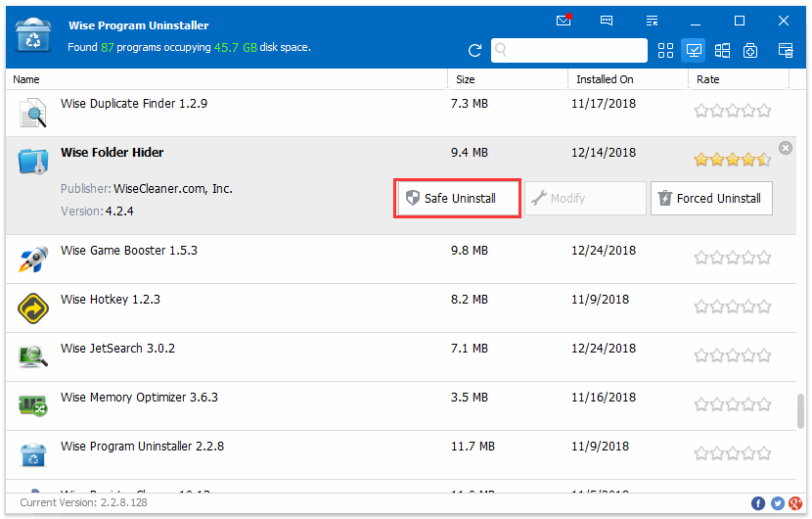Open the feedback chat icon
The width and height of the screenshot is (812, 519).
coord(607,21)
